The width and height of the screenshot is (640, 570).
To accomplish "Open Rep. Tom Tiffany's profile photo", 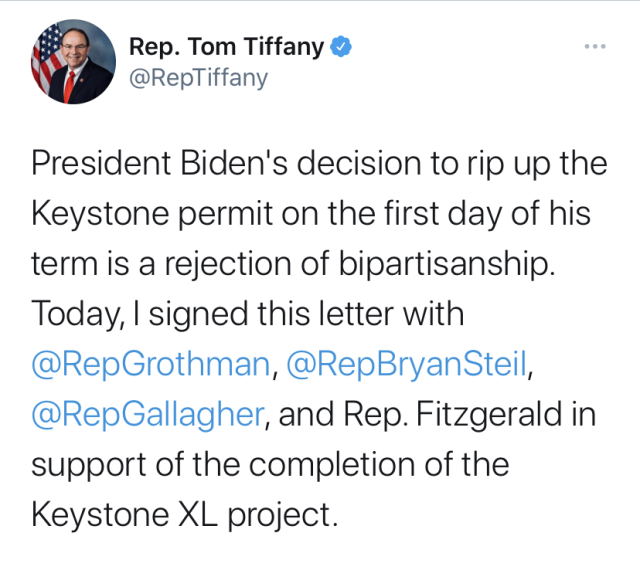I will coord(74,61).
